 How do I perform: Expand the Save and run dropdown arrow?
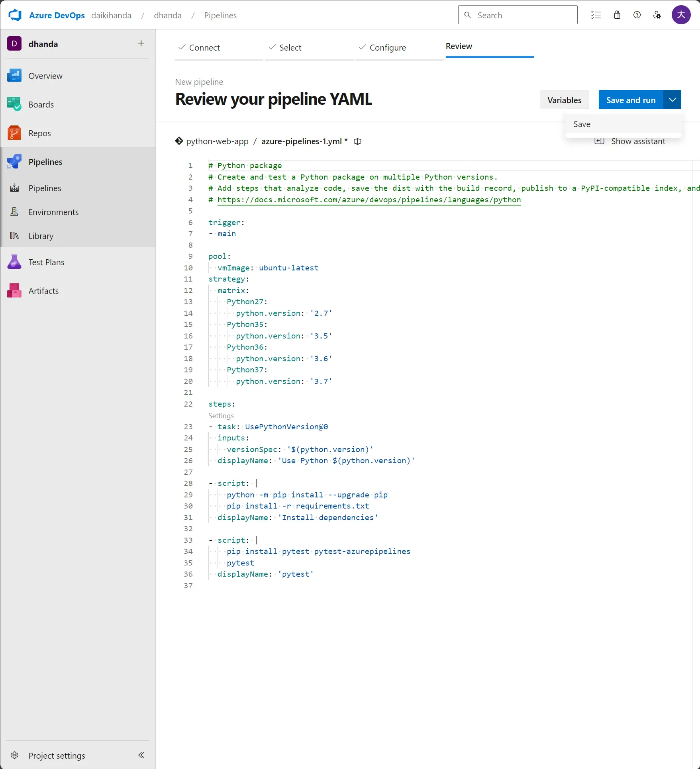(x=672, y=100)
